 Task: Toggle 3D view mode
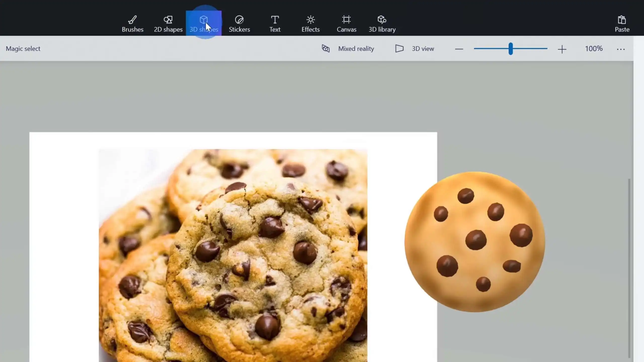point(415,49)
